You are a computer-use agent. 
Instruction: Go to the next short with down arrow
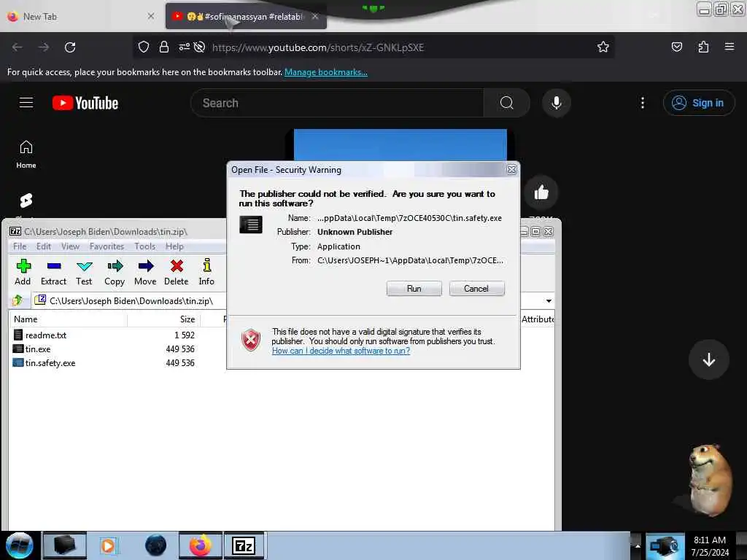coord(709,359)
